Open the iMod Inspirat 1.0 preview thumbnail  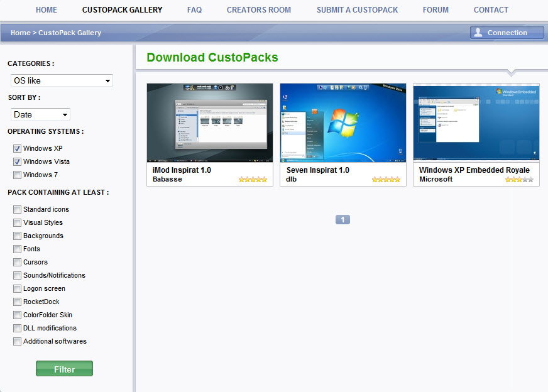click(210, 123)
